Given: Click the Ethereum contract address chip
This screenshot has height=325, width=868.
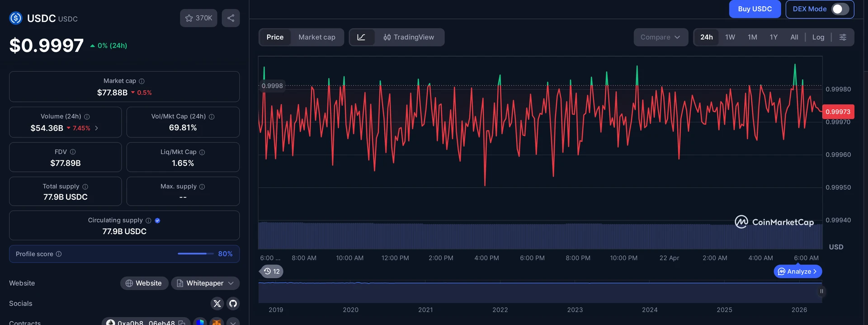Looking at the screenshot, I should (146, 322).
